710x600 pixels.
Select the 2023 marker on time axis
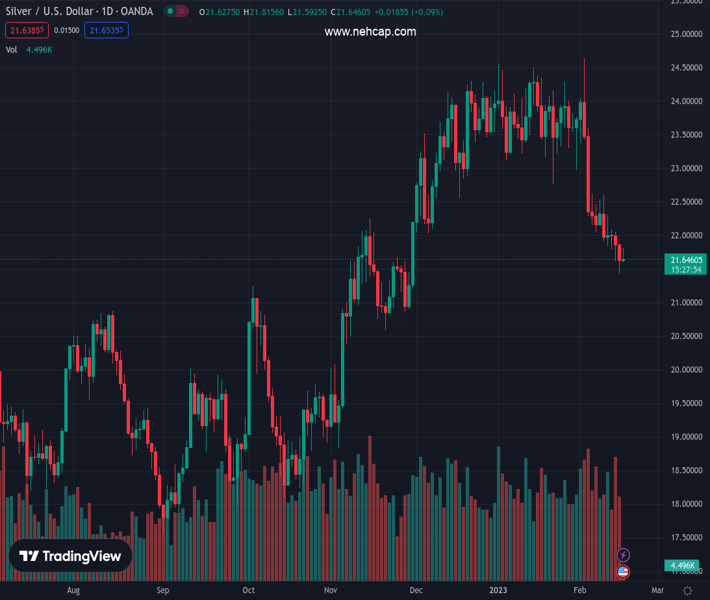[x=498, y=591]
